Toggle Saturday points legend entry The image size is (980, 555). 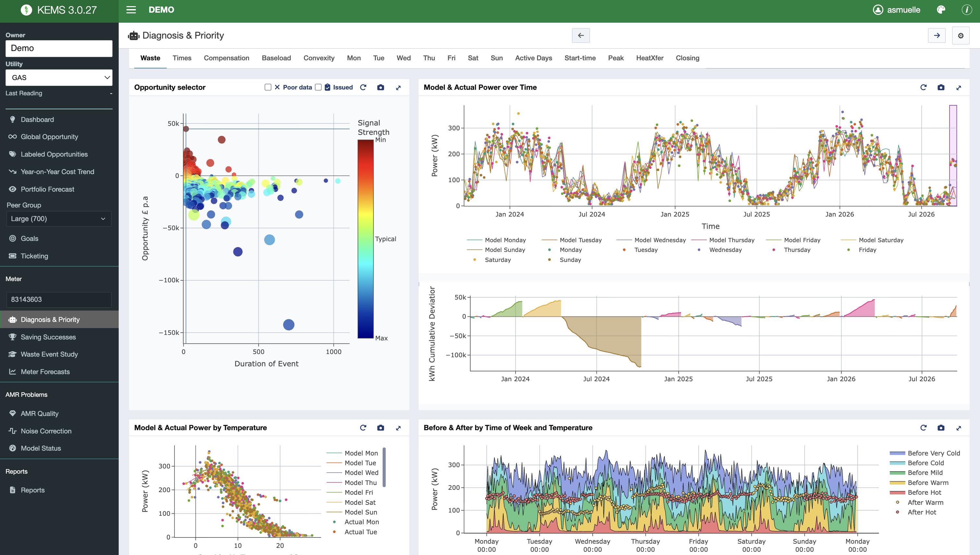pyautogui.click(x=492, y=260)
